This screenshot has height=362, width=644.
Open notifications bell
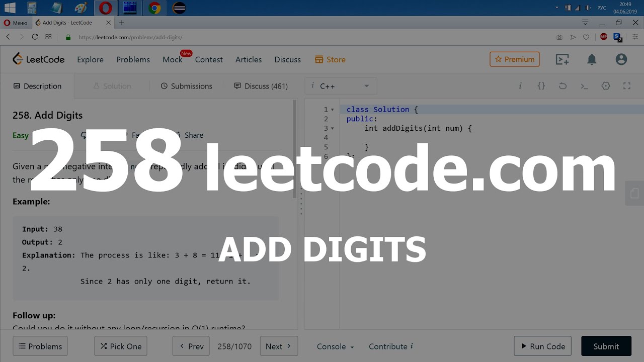point(592,59)
